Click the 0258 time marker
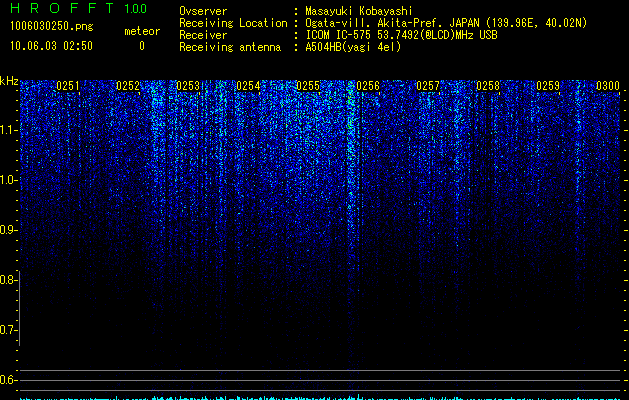Image resolution: width=629 pixels, height=400 pixels. pyautogui.click(x=488, y=86)
